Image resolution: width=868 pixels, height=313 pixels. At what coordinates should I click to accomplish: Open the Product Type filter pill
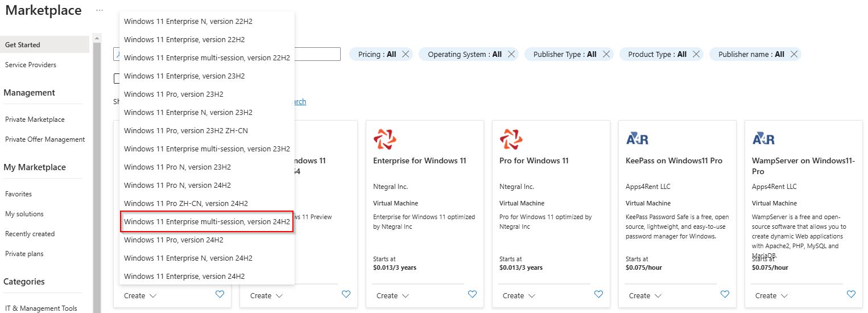(656, 54)
